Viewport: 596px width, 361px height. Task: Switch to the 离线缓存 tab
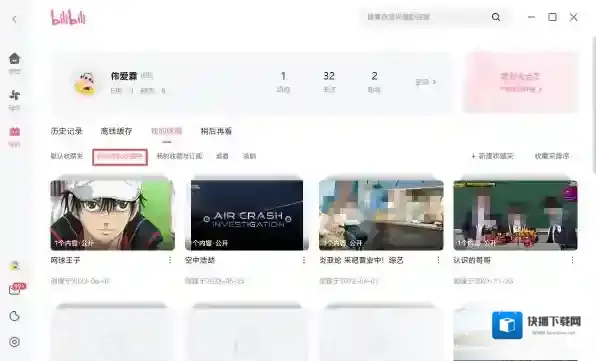(116, 131)
